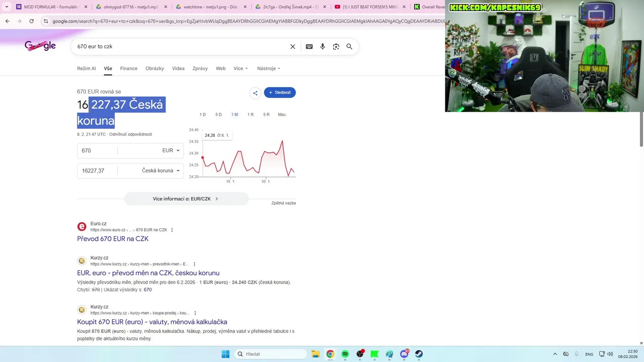Clear the search box with the X icon
This screenshot has width=644, height=362.
click(x=293, y=46)
